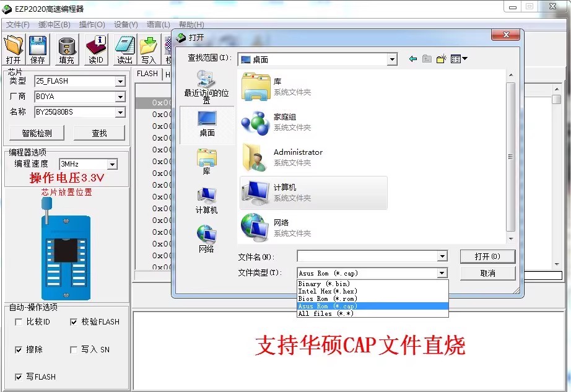571x392 pixels.
Task: Click the up one level folder icon
Action: click(x=427, y=59)
